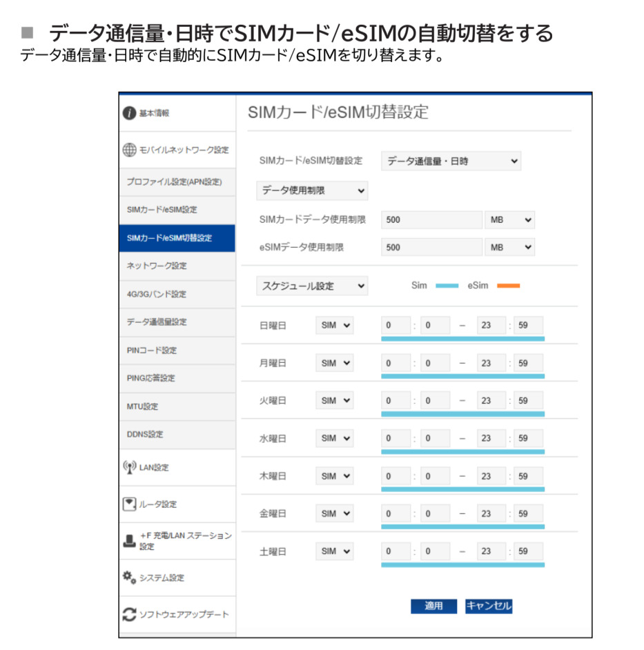Open the SIM dropdown for 月曜日
The height and width of the screenshot is (650, 644).
334,363
